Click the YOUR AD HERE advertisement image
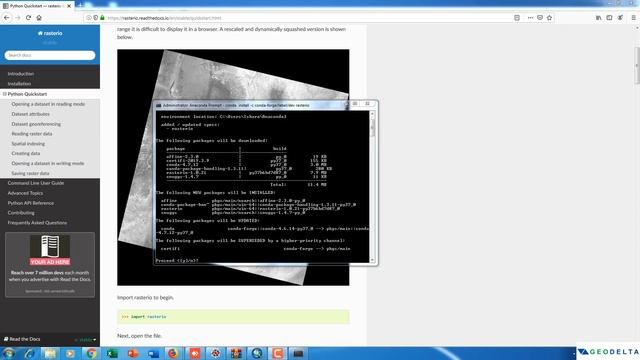640x360 pixels. (x=50, y=250)
